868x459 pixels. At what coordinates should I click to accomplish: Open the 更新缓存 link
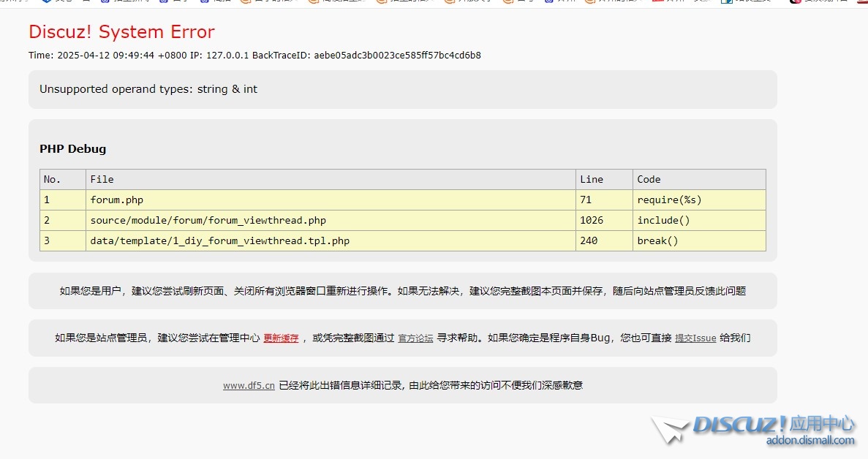coord(281,338)
